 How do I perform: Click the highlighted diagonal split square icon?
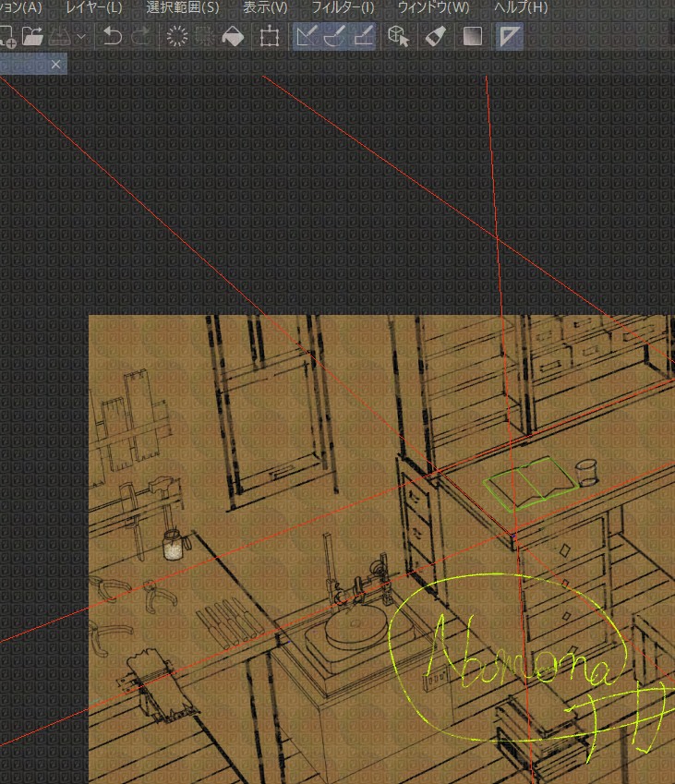click(509, 37)
